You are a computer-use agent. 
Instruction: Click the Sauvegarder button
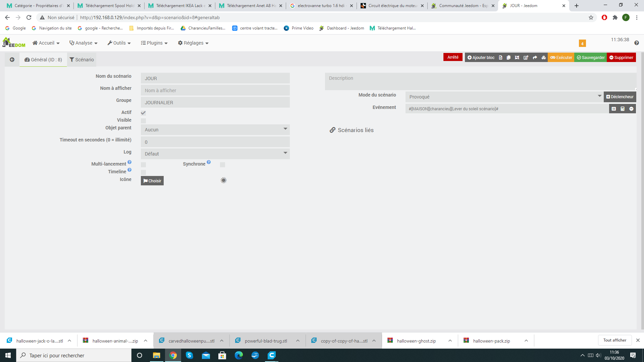coord(591,58)
